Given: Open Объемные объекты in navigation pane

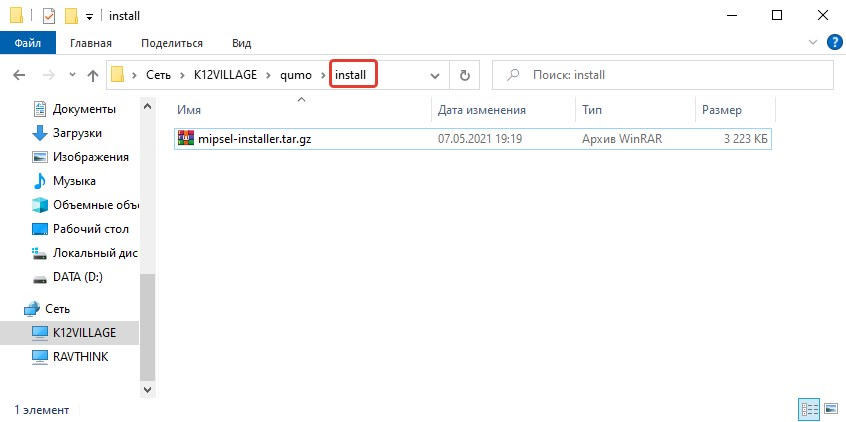Looking at the screenshot, I should point(96,205).
